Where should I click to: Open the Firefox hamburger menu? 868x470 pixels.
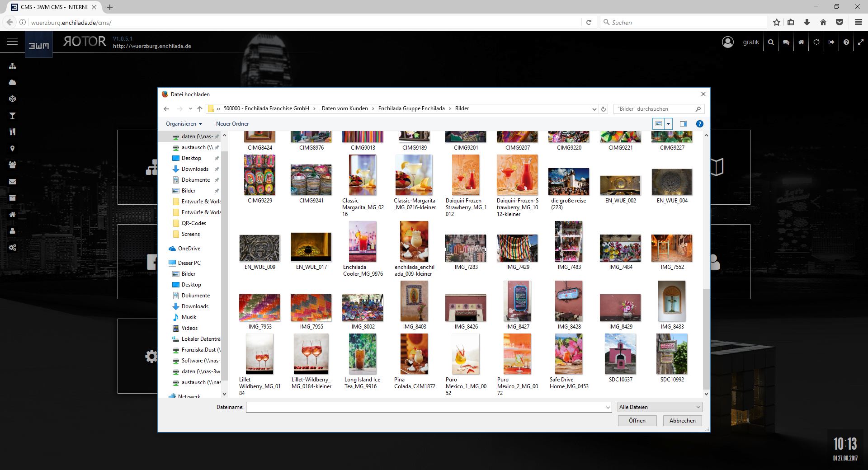pyautogui.click(x=859, y=22)
